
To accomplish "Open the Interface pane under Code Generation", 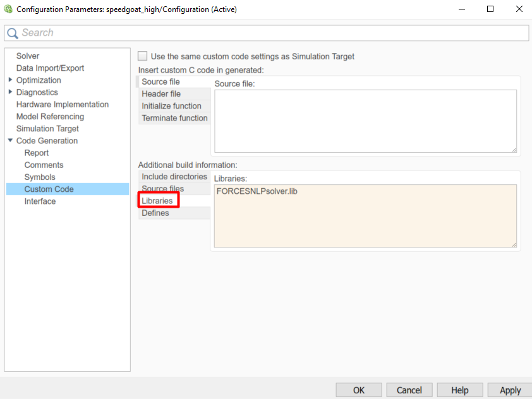I will pos(40,201).
